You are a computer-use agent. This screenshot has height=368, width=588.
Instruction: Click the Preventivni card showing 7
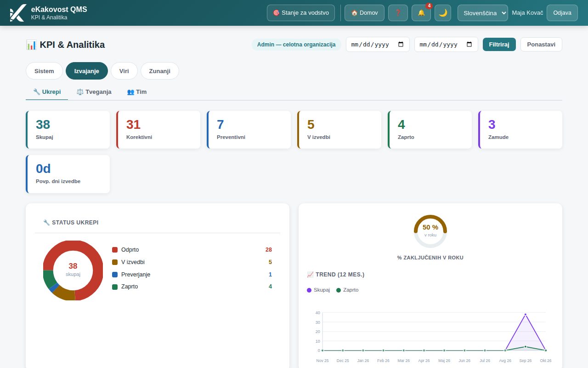(249, 130)
